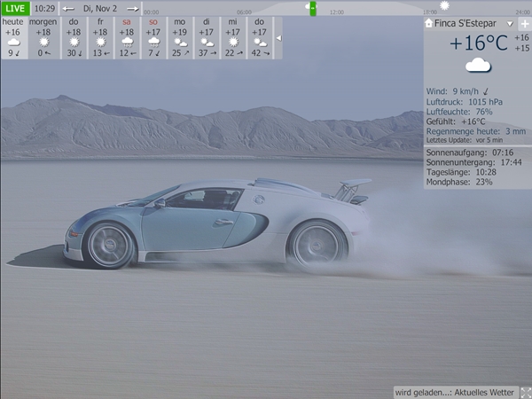Click the 'Mondphase: 23%' line
The image size is (532, 399).
(459, 182)
